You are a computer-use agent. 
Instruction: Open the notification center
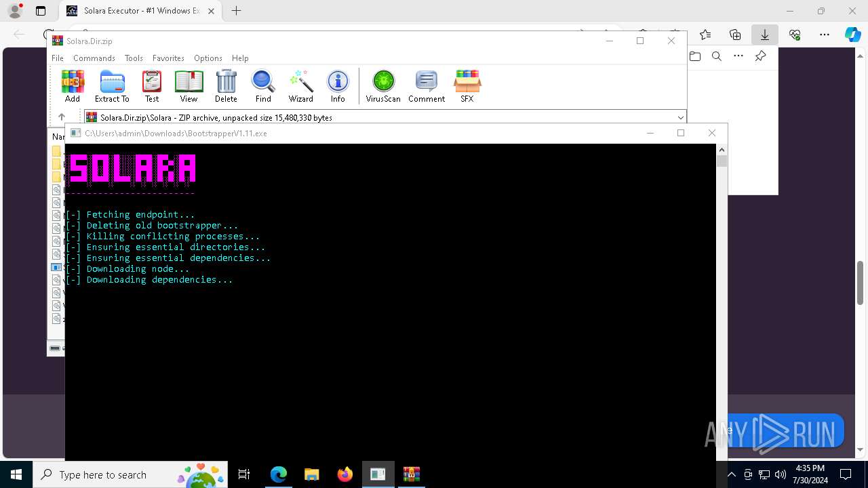[846, 474]
